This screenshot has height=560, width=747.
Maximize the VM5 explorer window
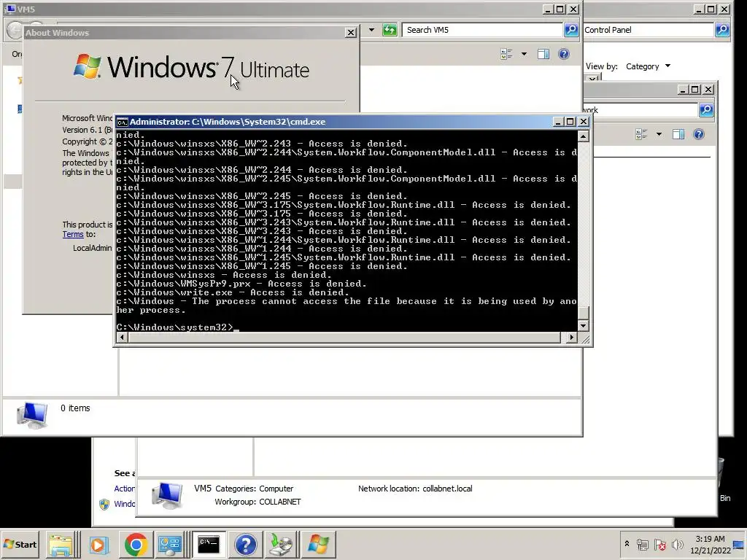560,9
